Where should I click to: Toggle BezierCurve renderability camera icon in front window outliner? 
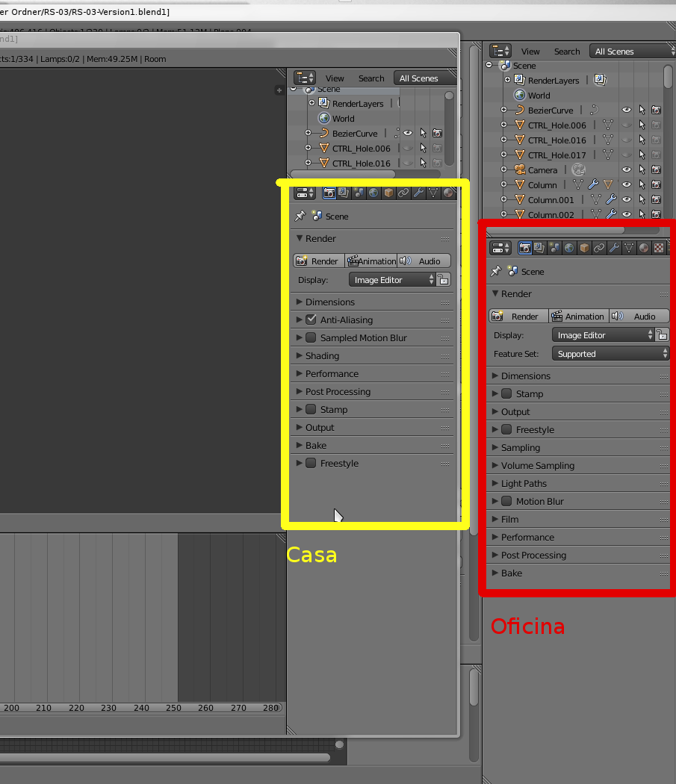[437, 133]
